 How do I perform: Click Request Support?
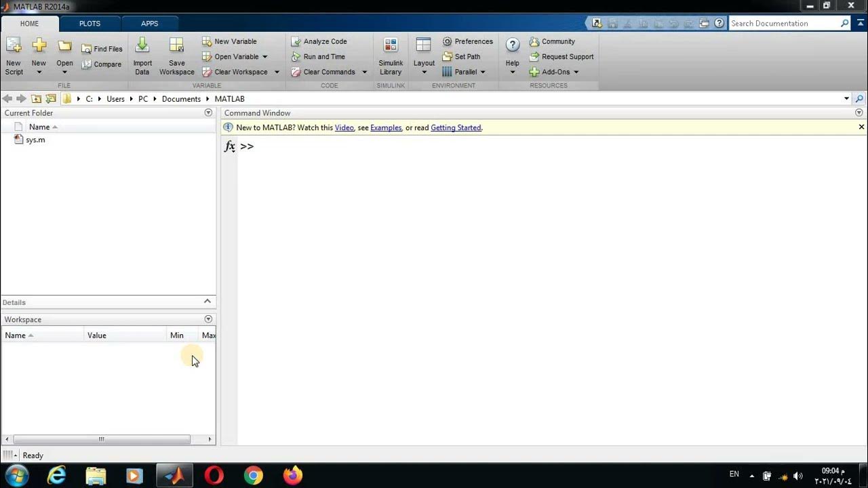(x=561, y=57)
